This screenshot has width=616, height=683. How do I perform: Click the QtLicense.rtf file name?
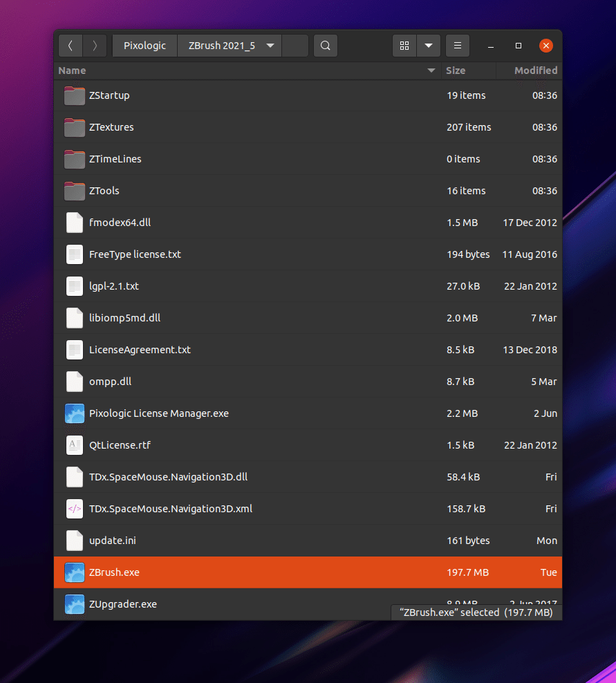(x=120, y=445)
